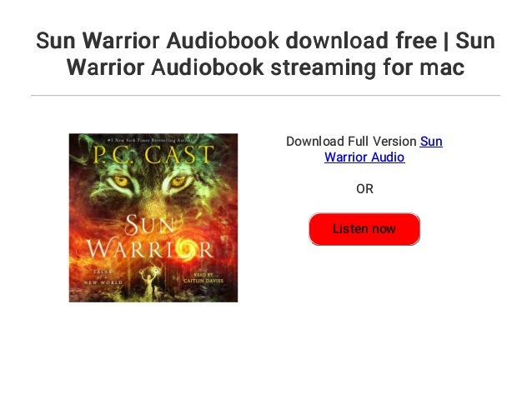532x399 pixels.
Task: Click the word 'Sun' in the blue link
Action: (x=431, y=142)
